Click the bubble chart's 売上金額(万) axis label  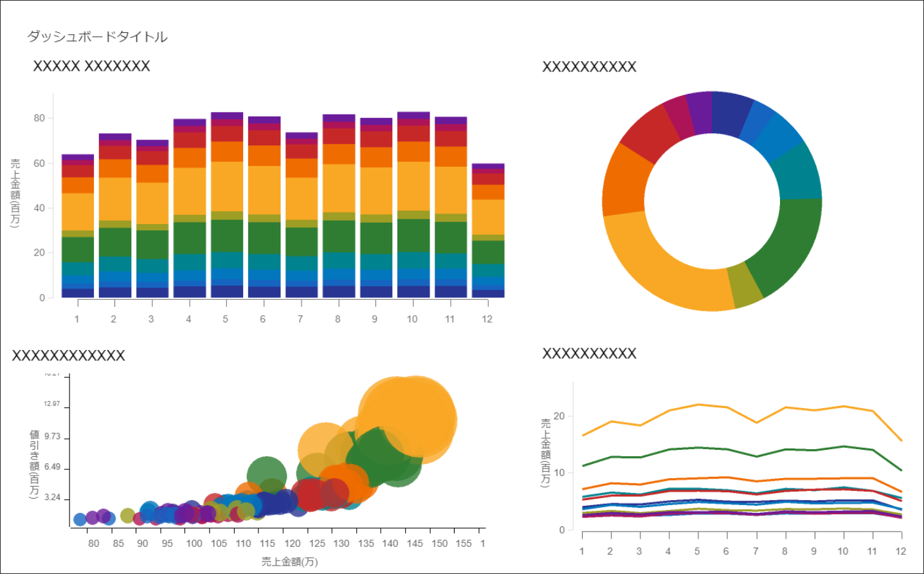[x=289, y=562]
